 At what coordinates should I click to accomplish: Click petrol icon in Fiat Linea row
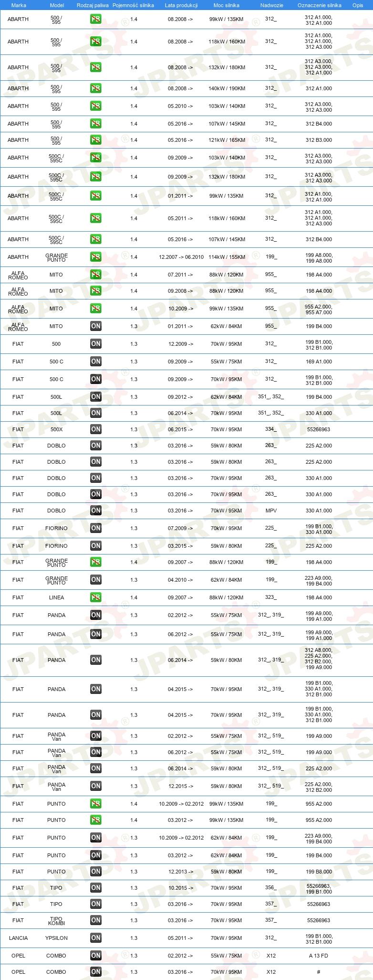tap(95, 597)
